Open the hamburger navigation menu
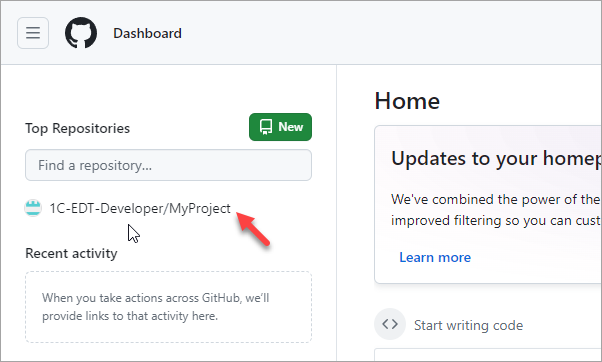The width and height of the screenshot is (602, 362). tap(33, 33)
